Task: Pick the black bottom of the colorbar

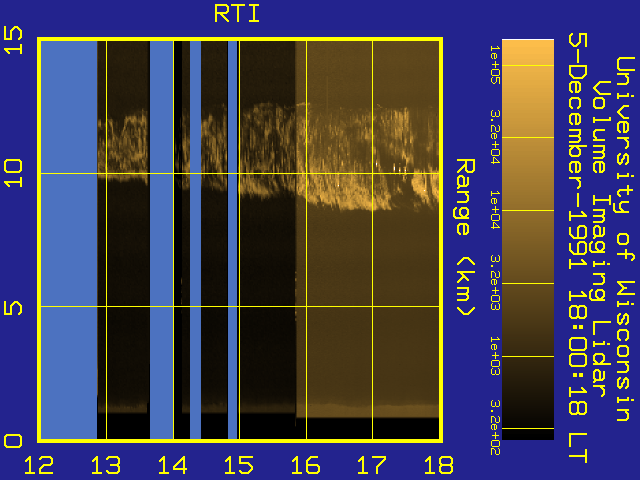Action: (x=528, y=434)
